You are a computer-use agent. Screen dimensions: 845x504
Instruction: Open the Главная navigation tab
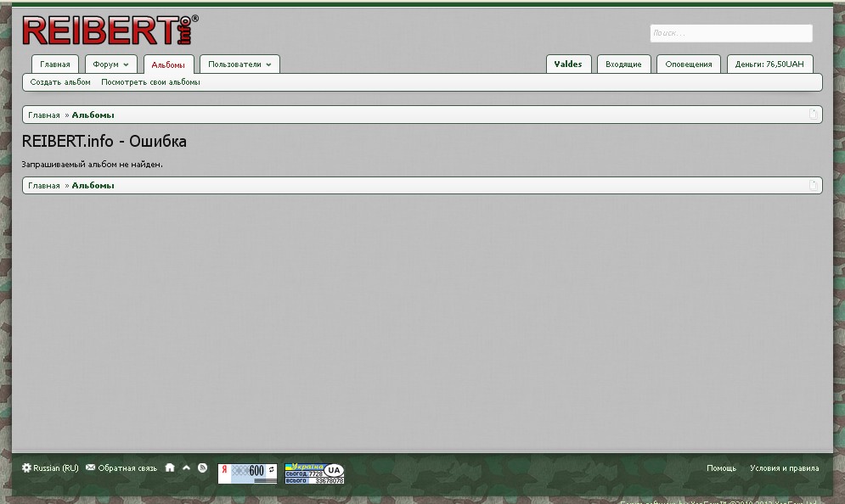(x=55, y=64)
